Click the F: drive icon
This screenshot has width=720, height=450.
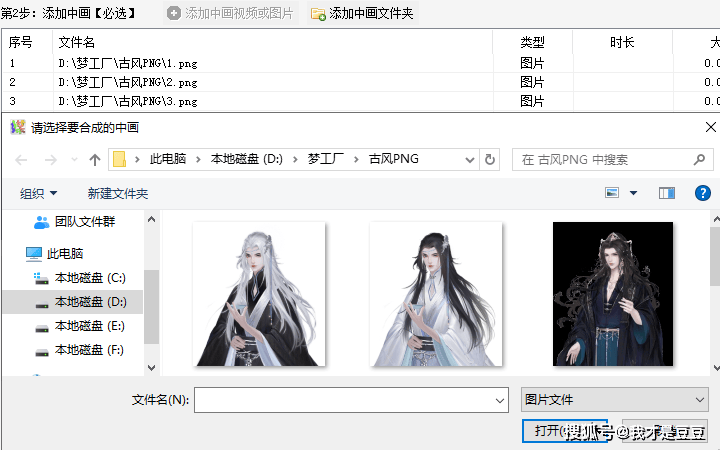point(42,351)
